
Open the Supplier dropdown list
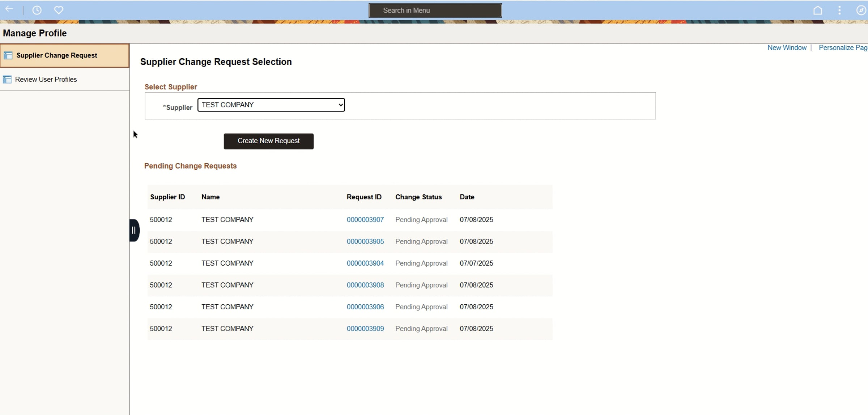pyautogui.click(x=271, y=105)
